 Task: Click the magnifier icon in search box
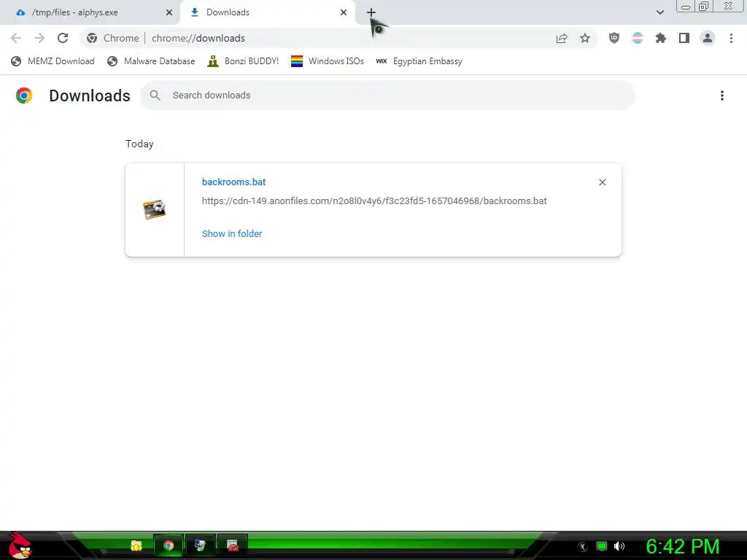pyautogui.click(x=155, y=96)
